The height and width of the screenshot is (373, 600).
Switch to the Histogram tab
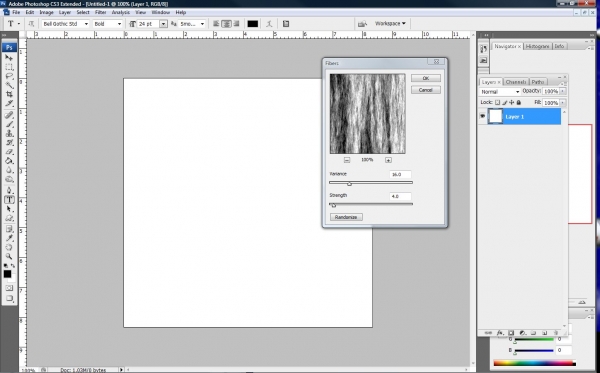click(x=537, y=46)
